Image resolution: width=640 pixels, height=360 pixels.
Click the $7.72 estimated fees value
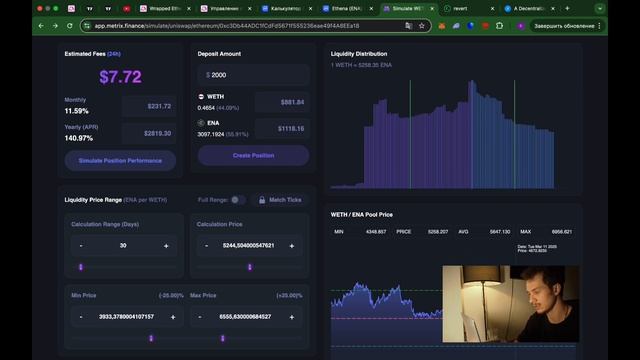120,77
